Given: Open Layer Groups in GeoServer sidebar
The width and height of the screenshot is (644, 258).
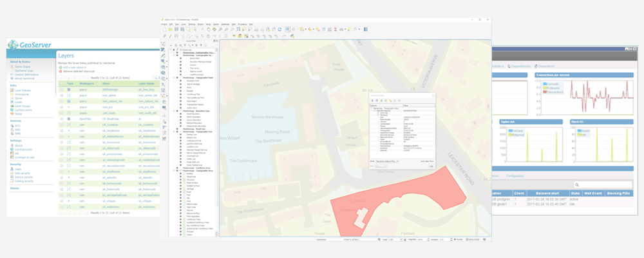Looking at the screenshot, I should coord(23,106).
